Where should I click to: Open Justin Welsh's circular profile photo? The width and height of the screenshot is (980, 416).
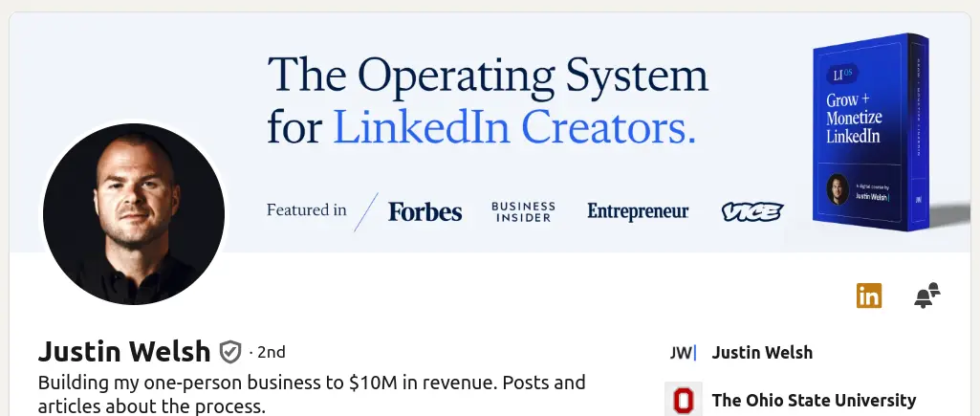click(x=134, y=214)
